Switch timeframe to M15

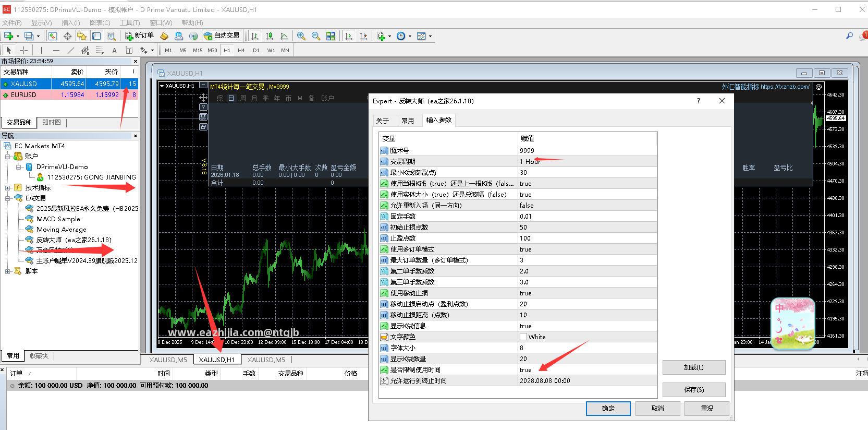pos(198,50)
